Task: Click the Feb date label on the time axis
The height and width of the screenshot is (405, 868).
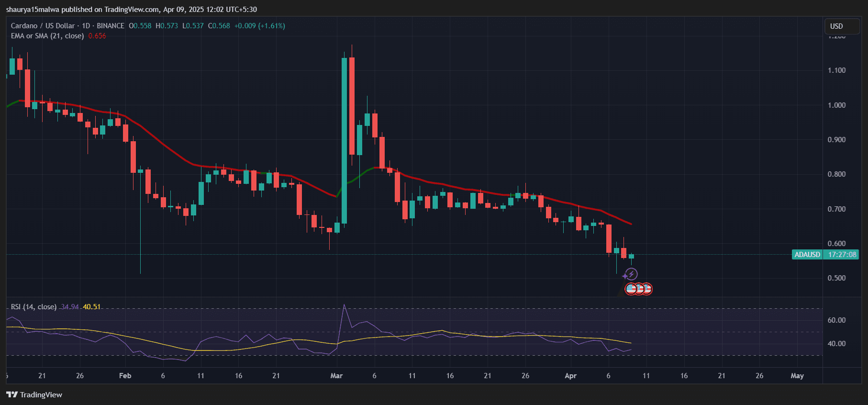Action: (x=125, y=376)
